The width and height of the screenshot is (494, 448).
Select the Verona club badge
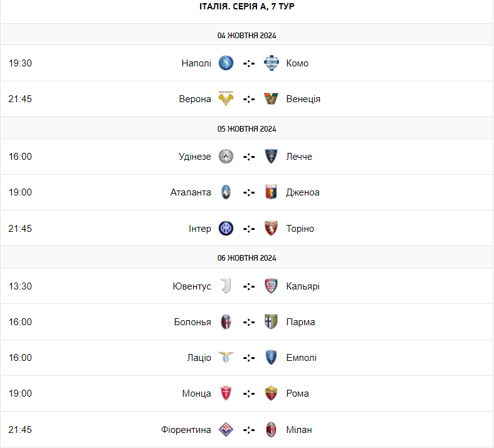[226, 99]
